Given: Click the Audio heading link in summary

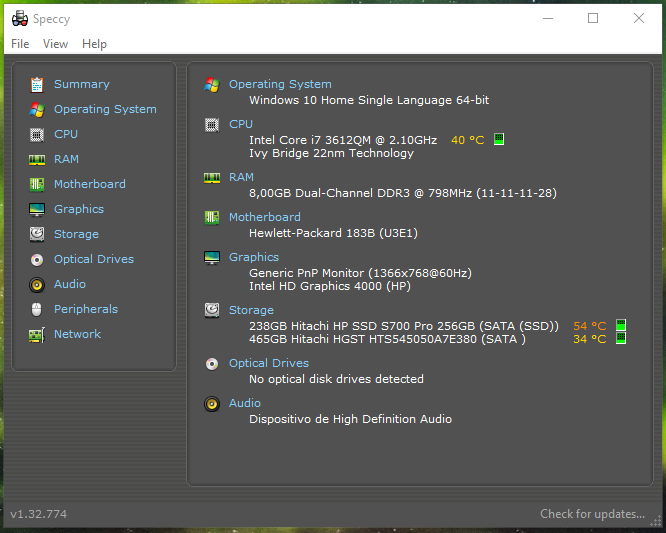Looking at the screenshot, I should pyautogui.click(x=245, y=403).
